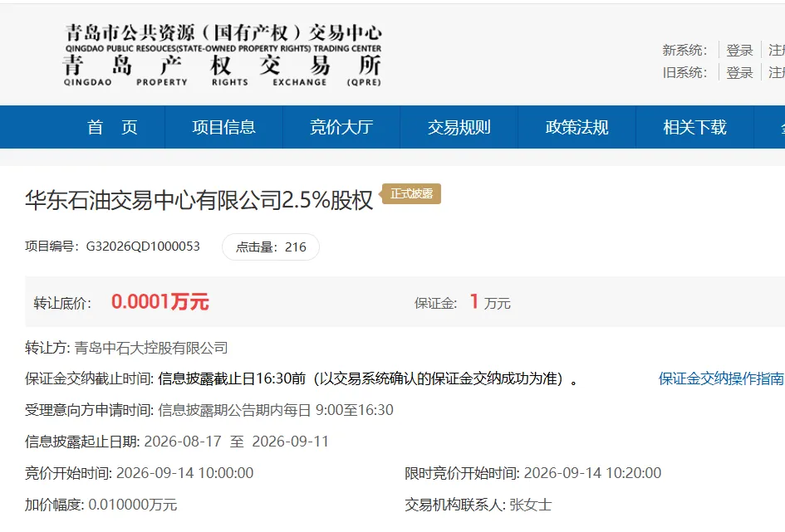Open 政策法规 navigation tab
The height and width of the screenshot is (532, 785).
pos(576,127)
